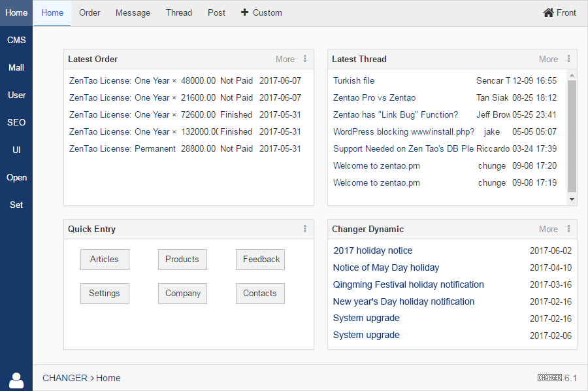Select Home in the dark sidebar

[16, 13]
